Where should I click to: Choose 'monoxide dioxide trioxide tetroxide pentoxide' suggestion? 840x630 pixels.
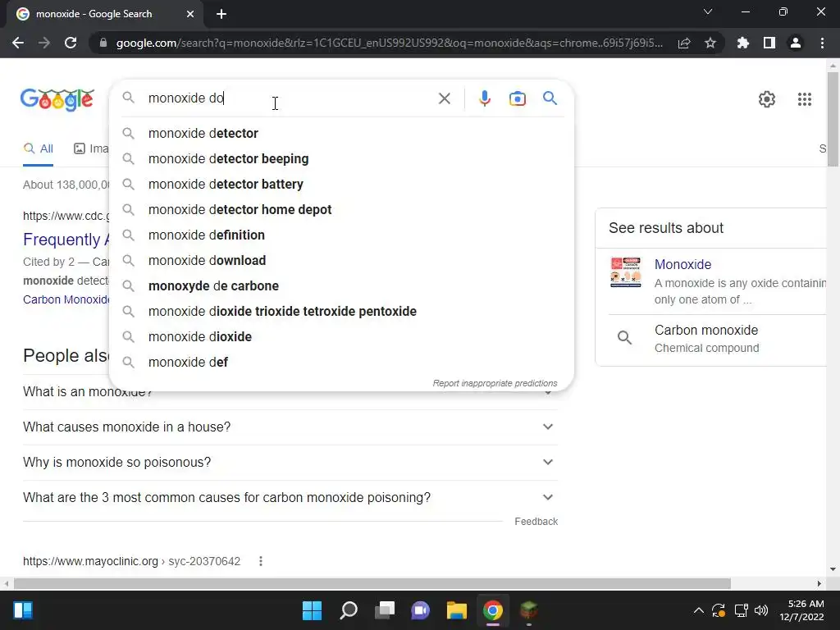point(341,312)
